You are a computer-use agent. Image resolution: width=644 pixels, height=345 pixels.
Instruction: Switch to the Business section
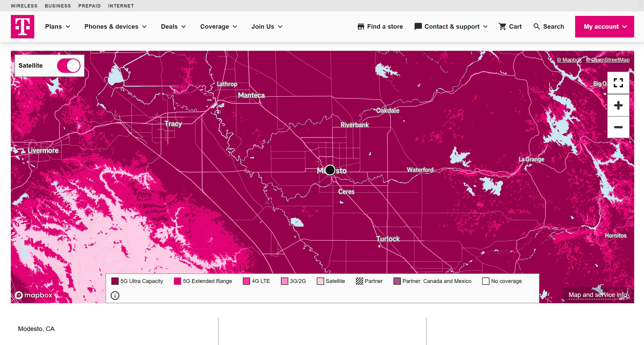click(x=58, y=6)
